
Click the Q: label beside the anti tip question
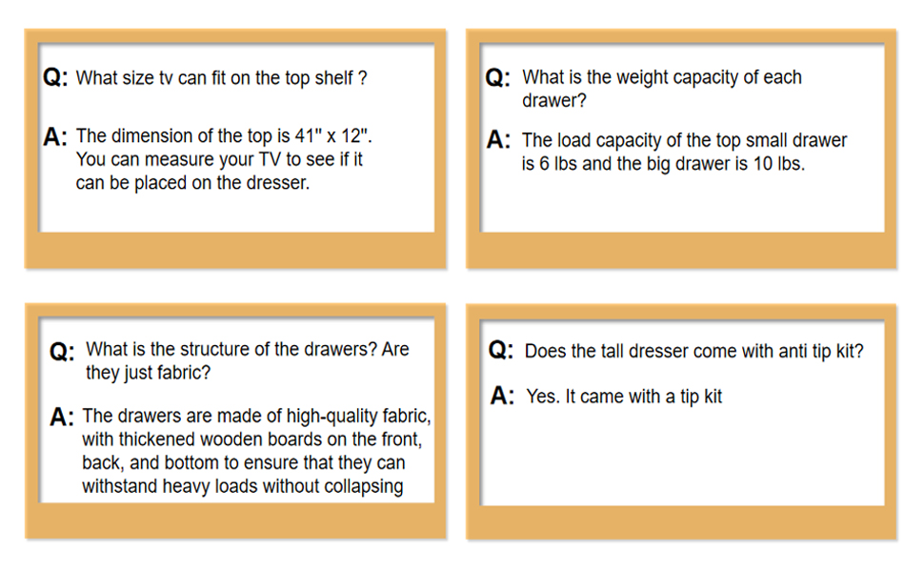501,351
